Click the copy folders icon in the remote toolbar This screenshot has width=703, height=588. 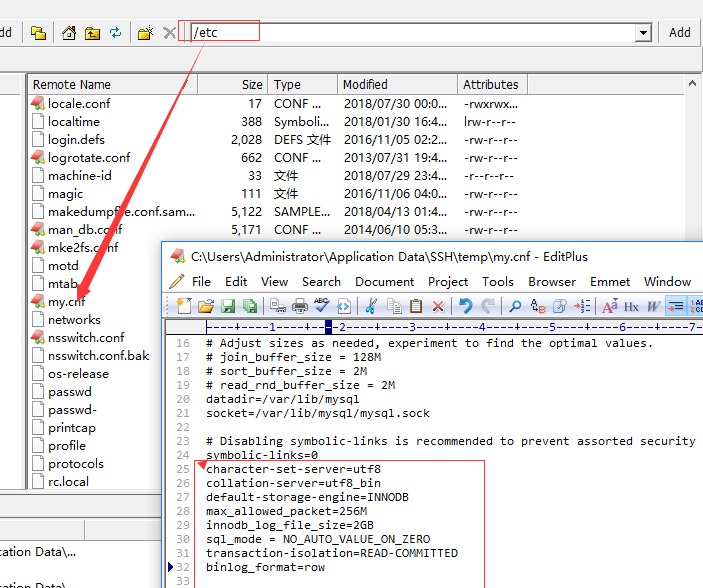(39, 33)
